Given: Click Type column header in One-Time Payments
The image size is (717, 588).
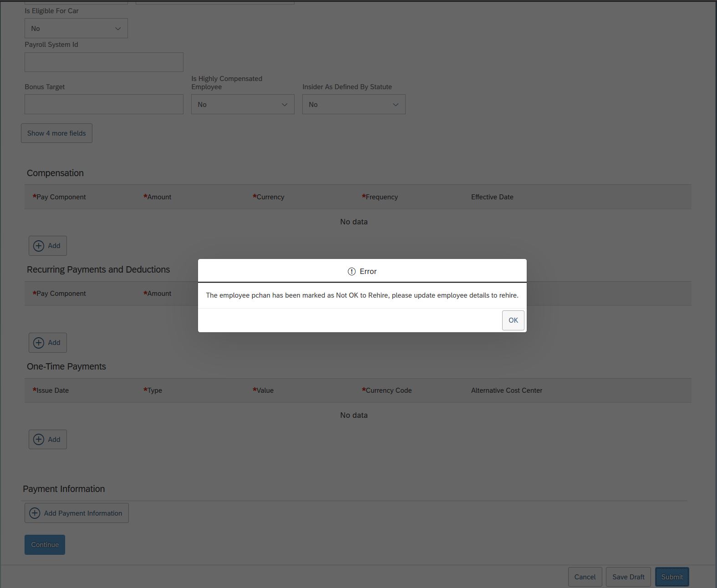Looking at the screenshot, I should pyautogui.click(x=153, y=390).
